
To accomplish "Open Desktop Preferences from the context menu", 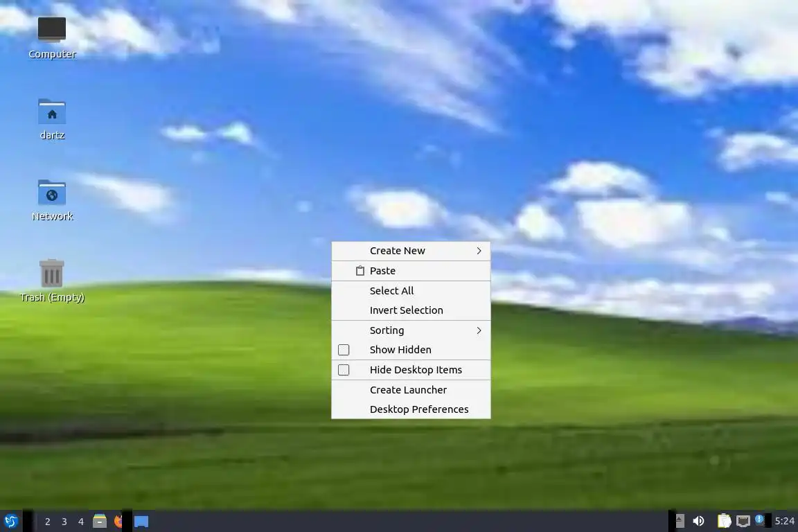I will pos(411,409).
